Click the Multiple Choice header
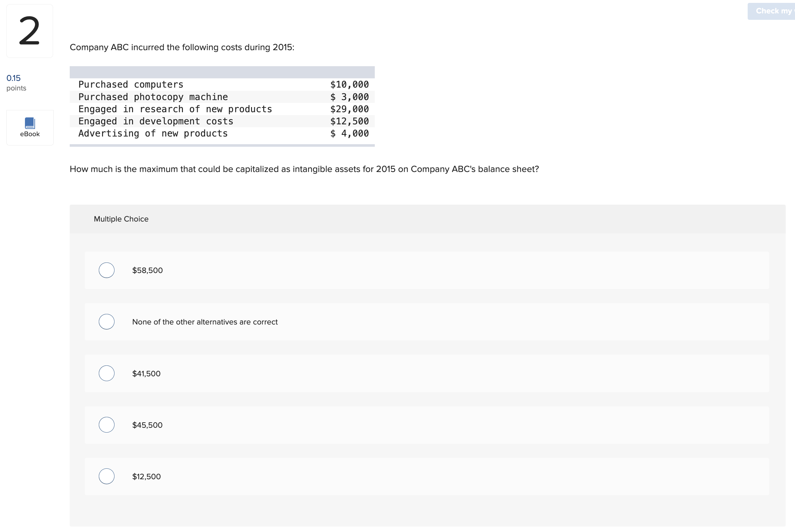Viewport: 795px width, 532px height. tap(121, 219)
